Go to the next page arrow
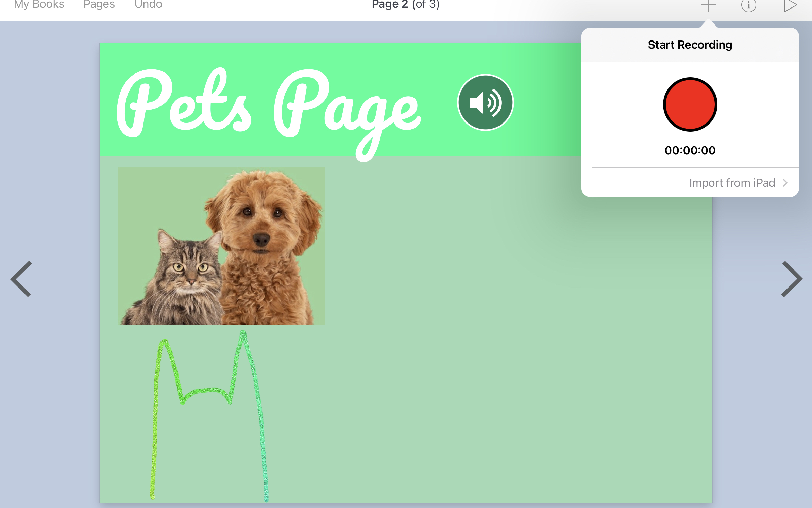 pos(792,279)
